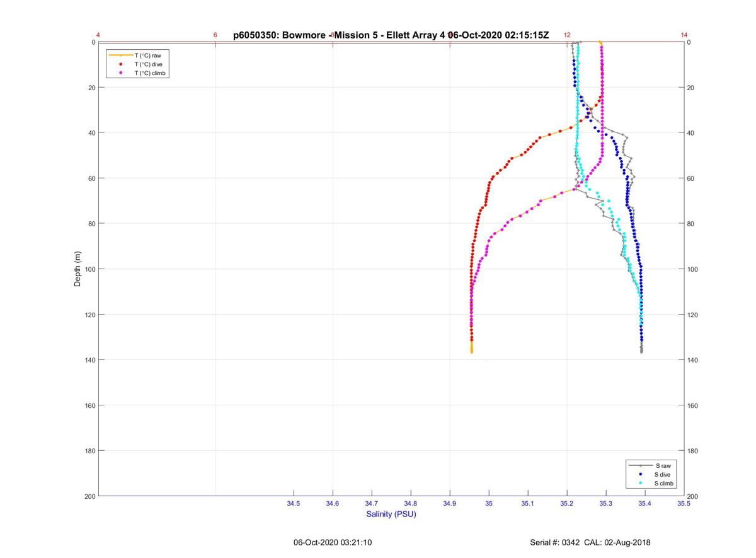Screen dimensions: 756x558
Task: Click the plot title p6050350: Bowmore Mission 5
Action: 391,35
